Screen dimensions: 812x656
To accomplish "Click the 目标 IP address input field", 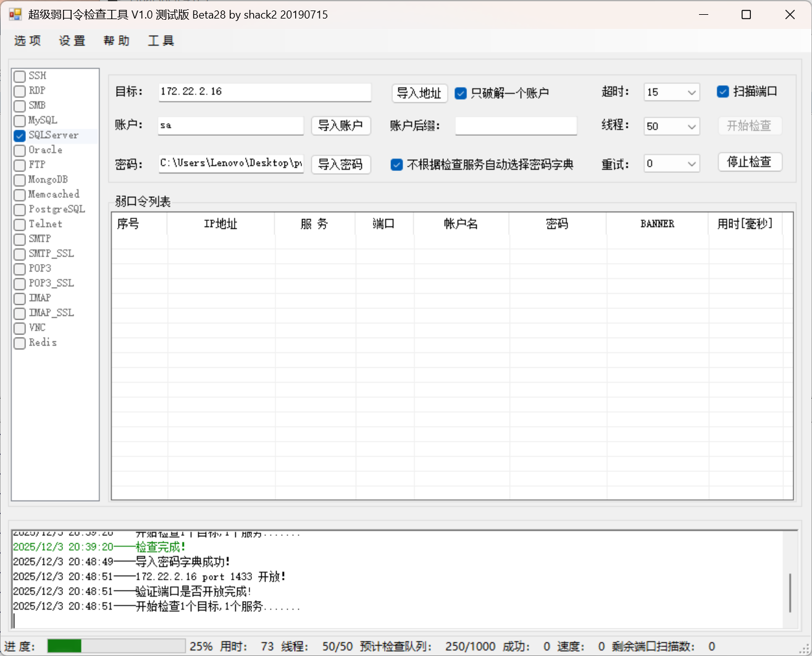I will (x=264, y=92).
